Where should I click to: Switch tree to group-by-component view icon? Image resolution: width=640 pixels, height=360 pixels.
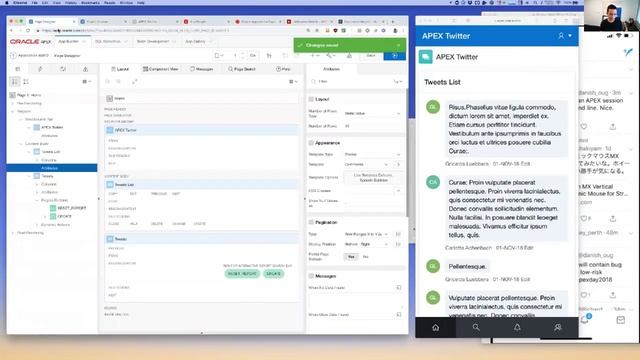click(26, 82)
